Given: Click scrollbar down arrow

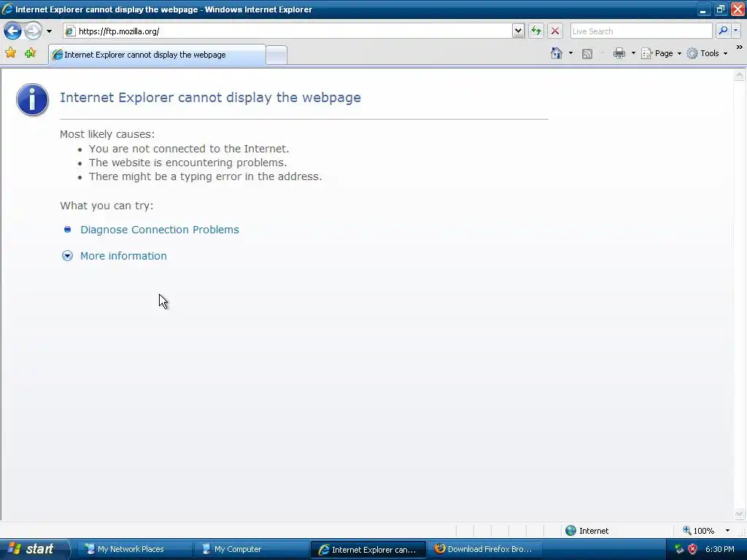Looking at the screenshot, I should [x=740, y=513].
